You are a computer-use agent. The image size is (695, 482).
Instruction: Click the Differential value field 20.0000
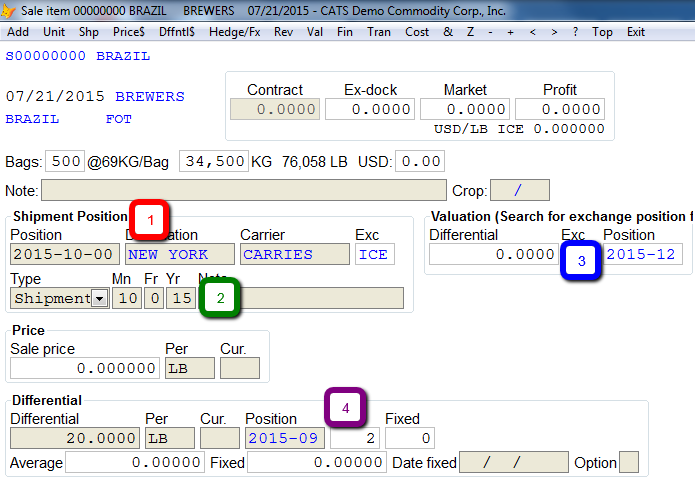click(x=75, y=438)
